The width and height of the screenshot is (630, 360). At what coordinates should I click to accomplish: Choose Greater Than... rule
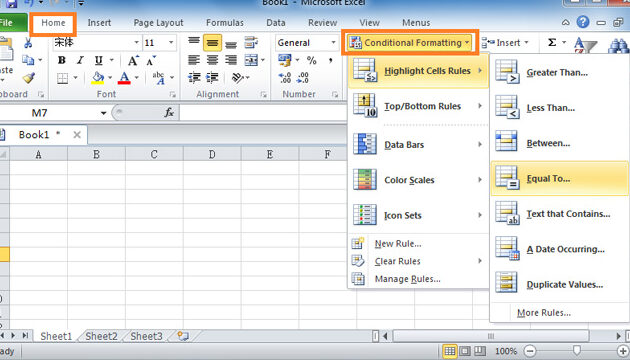click(560, 72)
